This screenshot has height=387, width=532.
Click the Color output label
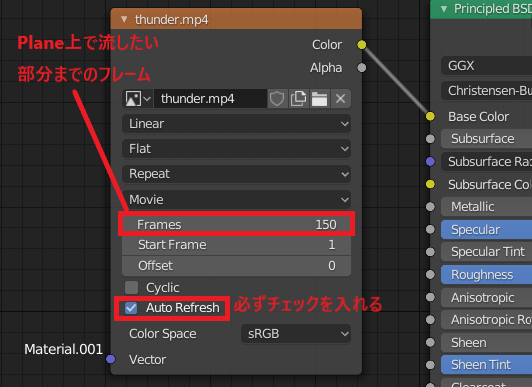pos(327,45)
